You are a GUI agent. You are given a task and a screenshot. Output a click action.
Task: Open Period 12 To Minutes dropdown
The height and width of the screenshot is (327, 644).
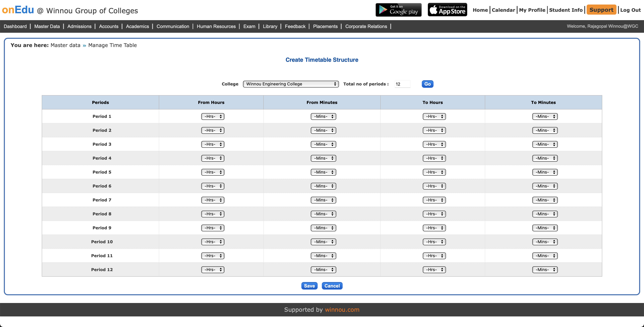(545, 270)
